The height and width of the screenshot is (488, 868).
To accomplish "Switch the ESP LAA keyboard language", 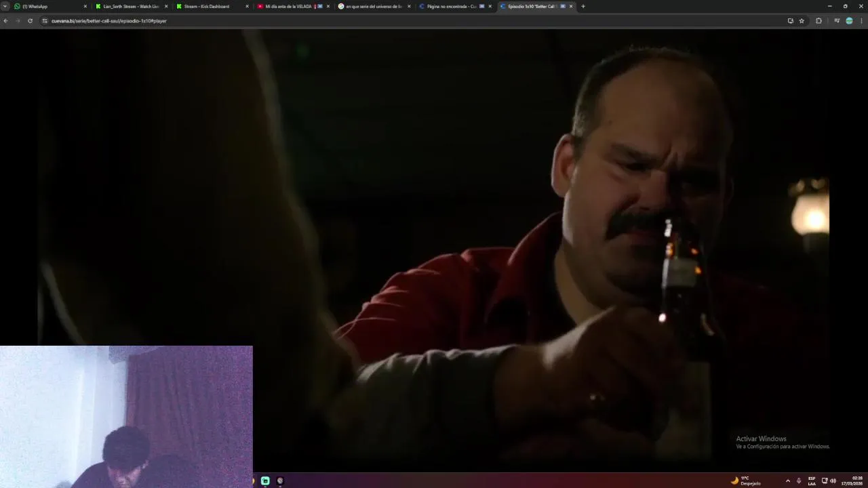I will coord(812,481).
